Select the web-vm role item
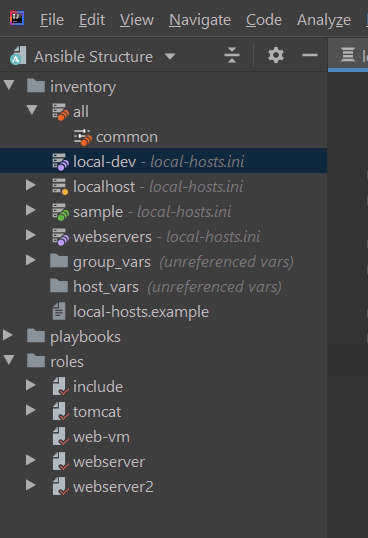Viewport: 368px width, 538px height. coord(101,437)
